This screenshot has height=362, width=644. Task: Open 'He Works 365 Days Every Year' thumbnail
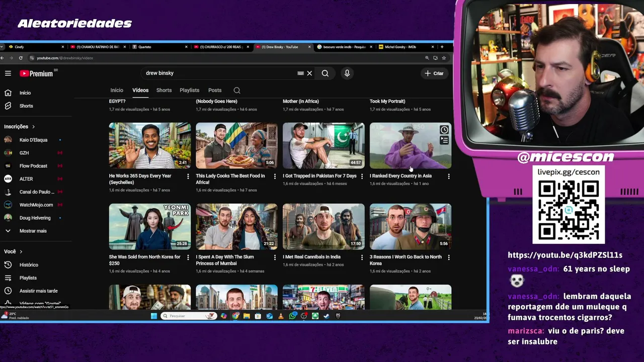pos(150,146)
